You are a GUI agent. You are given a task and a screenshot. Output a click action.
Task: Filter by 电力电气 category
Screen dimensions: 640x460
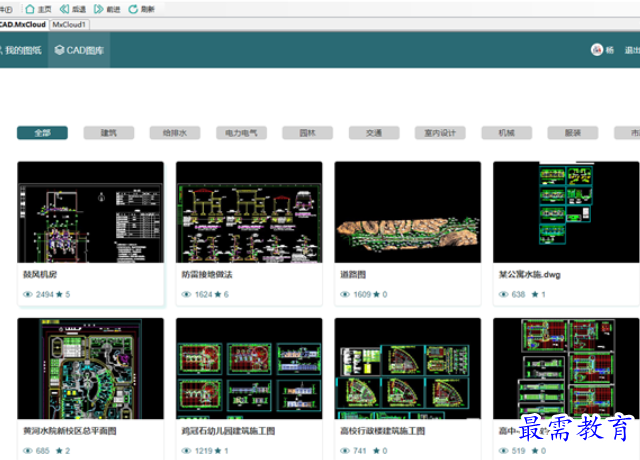coord(241,133)
